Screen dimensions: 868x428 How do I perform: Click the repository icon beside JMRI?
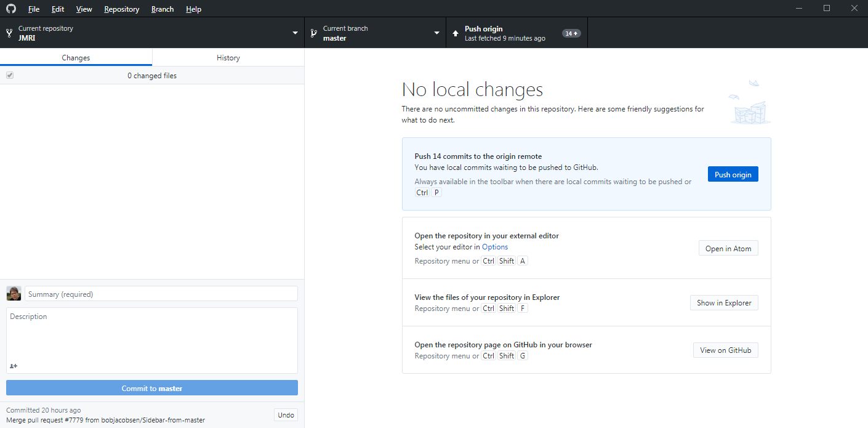[9, 33]
